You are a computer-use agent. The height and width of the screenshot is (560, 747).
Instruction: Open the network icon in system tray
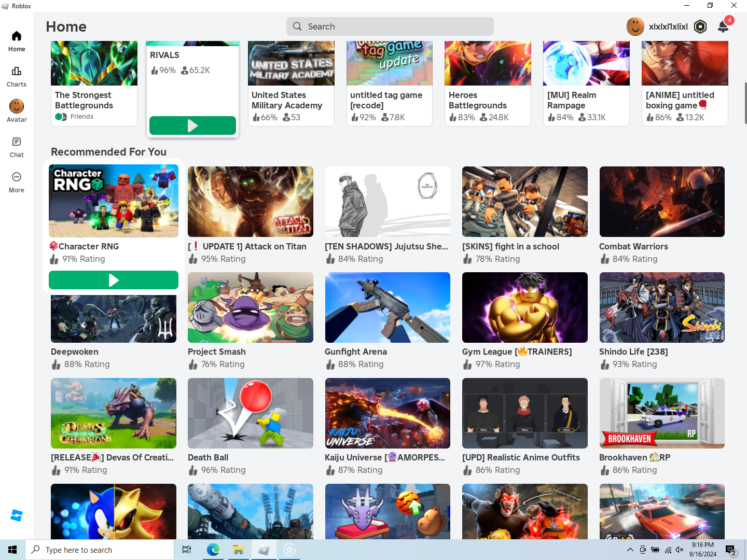point(668,550)
